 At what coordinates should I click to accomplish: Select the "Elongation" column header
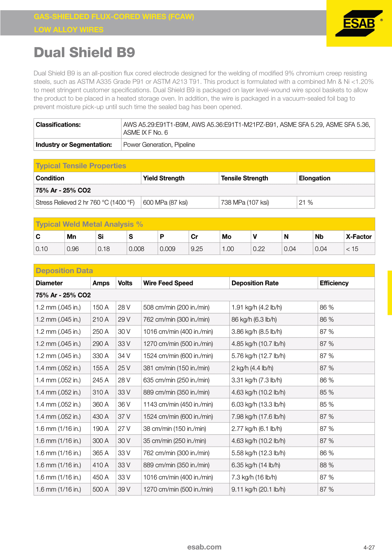[x=315, y=178]
